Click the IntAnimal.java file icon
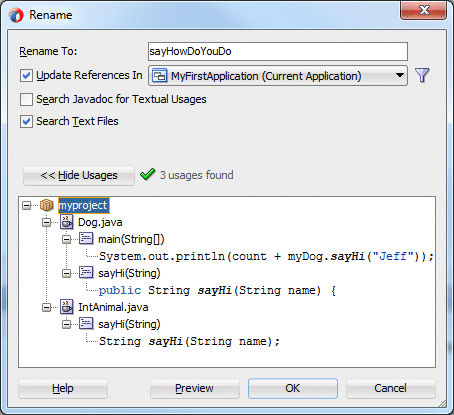This screenshot has width=454, height=415. [x=66, y=307]
